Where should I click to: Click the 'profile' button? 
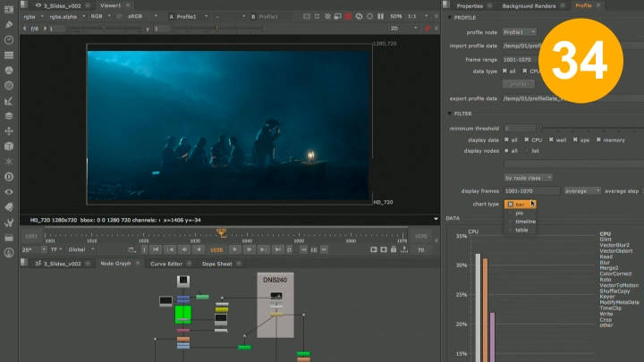tap(518, 84)
